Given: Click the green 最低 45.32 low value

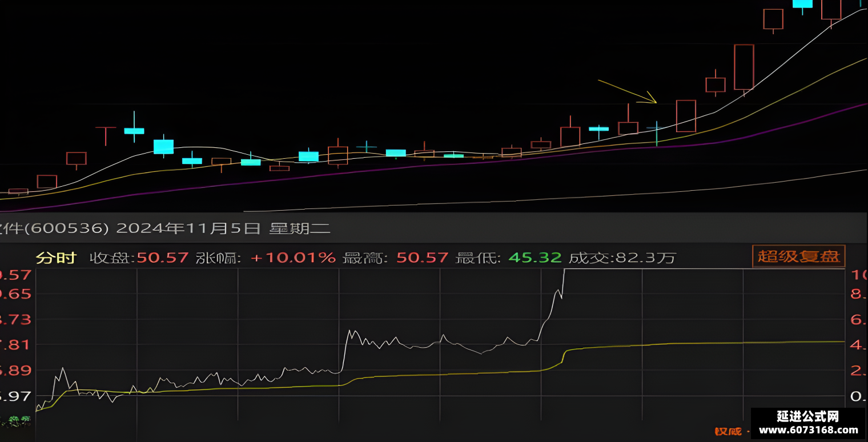Looking at the screenshot, I should click(x=535, y=258).
